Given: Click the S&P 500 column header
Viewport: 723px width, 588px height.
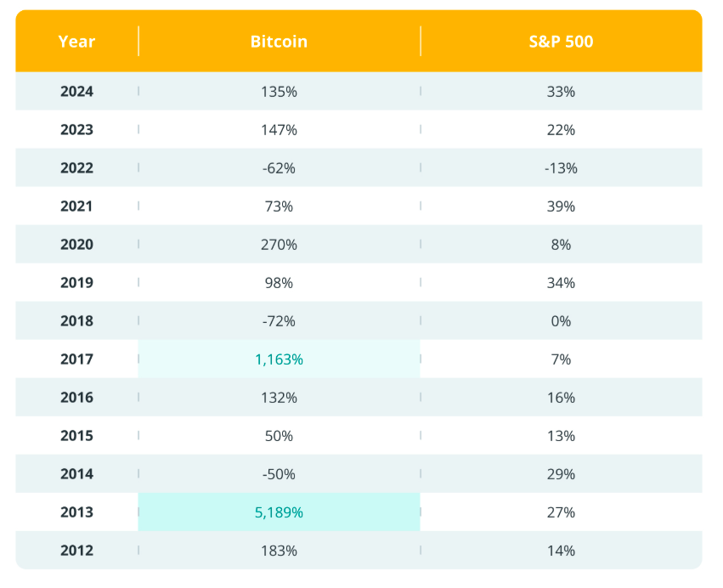Looking at the screenshot, I should pos(561,41).
